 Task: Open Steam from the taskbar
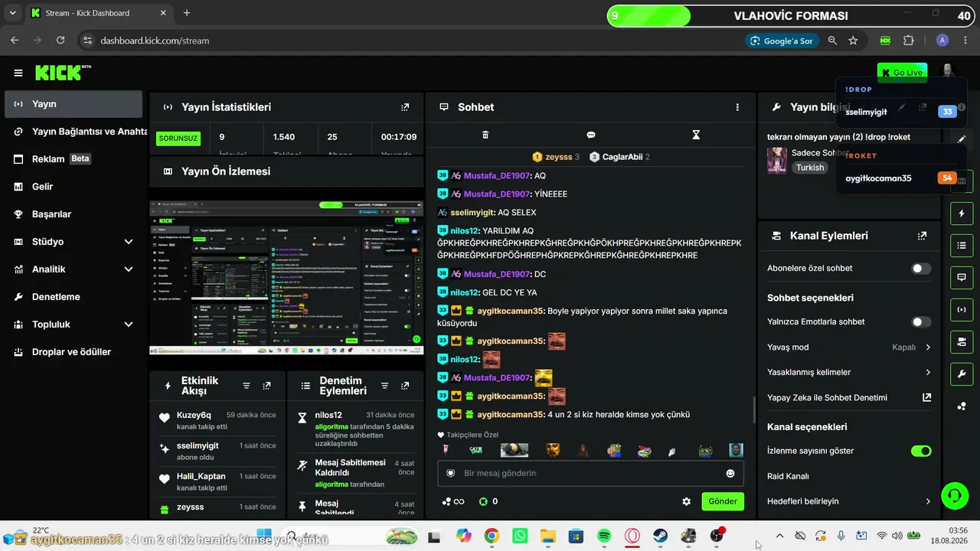[x=660, y=536]
